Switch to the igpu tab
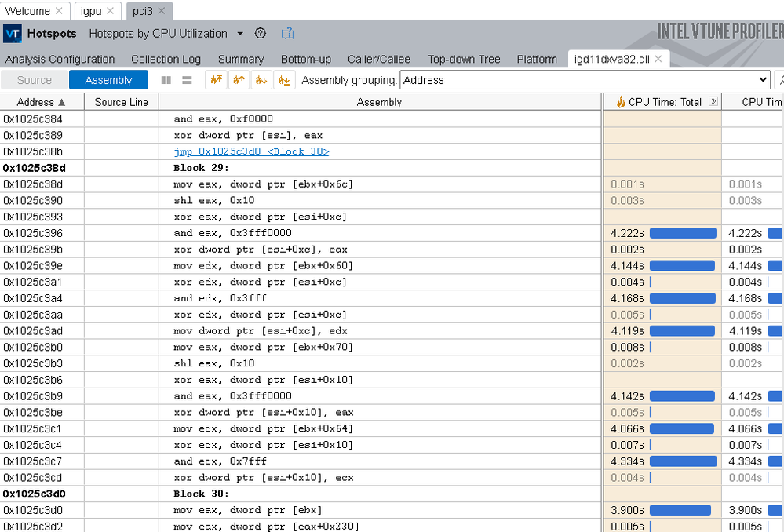This screenshot has width=784, height=532. point(91,10)
